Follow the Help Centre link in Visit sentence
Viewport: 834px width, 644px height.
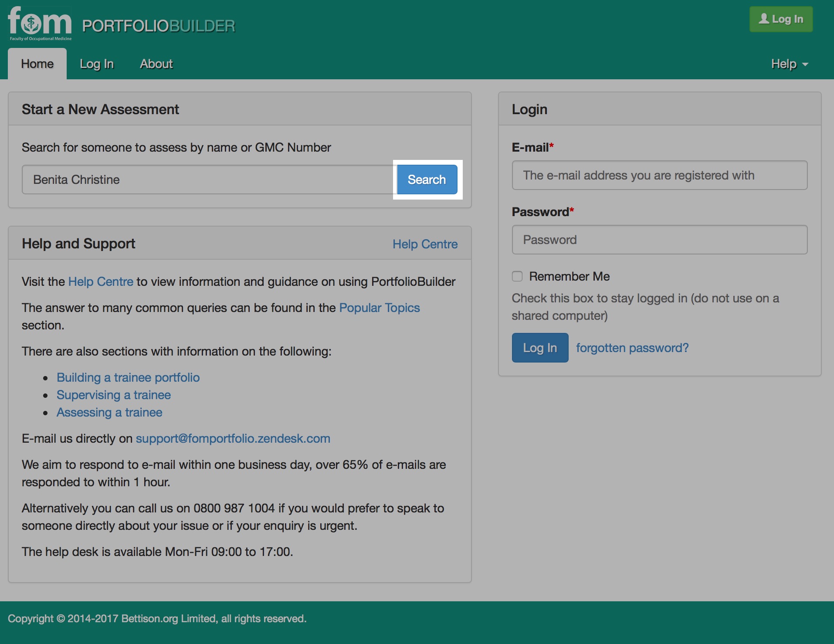pos(101,281)
